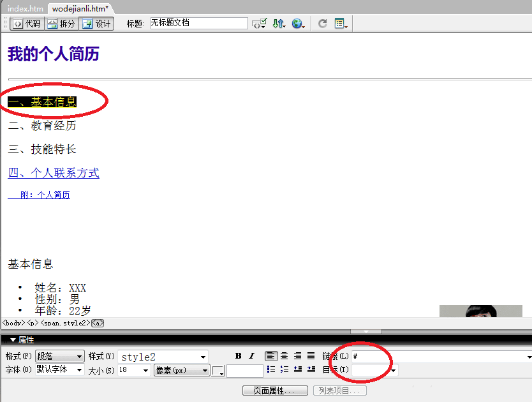Click the list item 年龄：22岁
This screenshot has height=402, width=532.
(x=63, y=310)
